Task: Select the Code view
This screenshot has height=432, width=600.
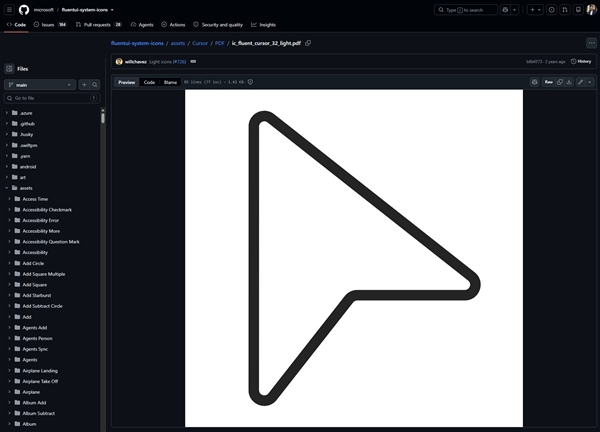Action: [149, 82]
